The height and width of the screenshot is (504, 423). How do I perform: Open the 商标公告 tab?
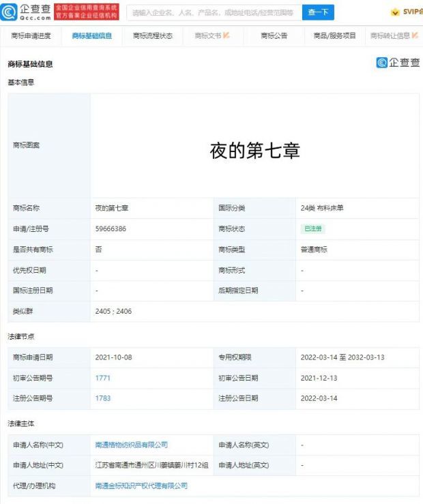[x=274, y=35]
